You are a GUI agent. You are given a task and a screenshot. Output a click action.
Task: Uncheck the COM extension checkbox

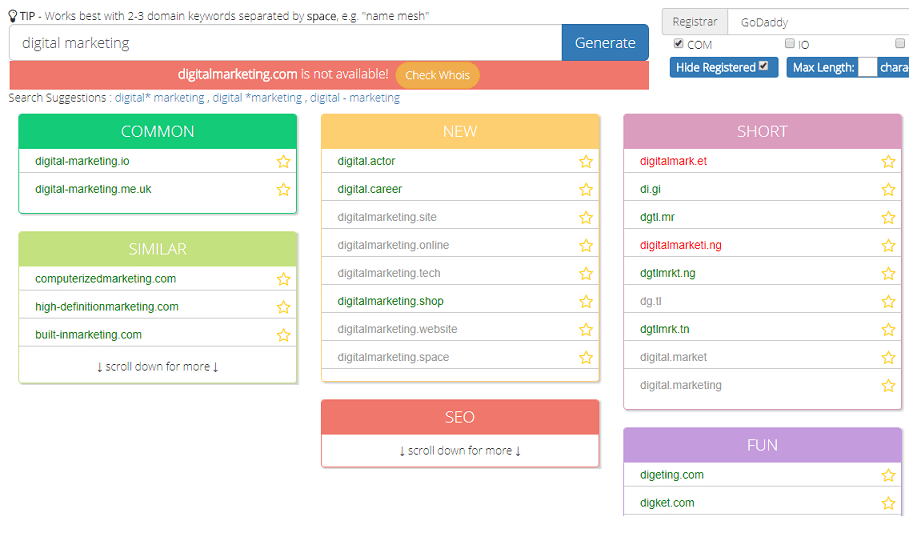pyautogui.click(x=678, y=43)
